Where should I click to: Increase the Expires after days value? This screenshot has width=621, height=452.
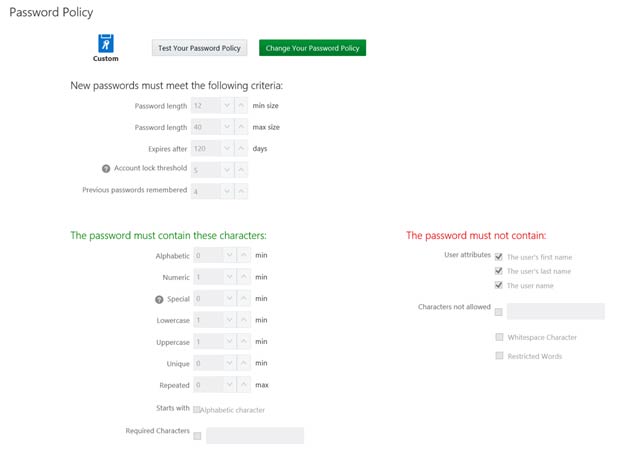pos(242,148)
